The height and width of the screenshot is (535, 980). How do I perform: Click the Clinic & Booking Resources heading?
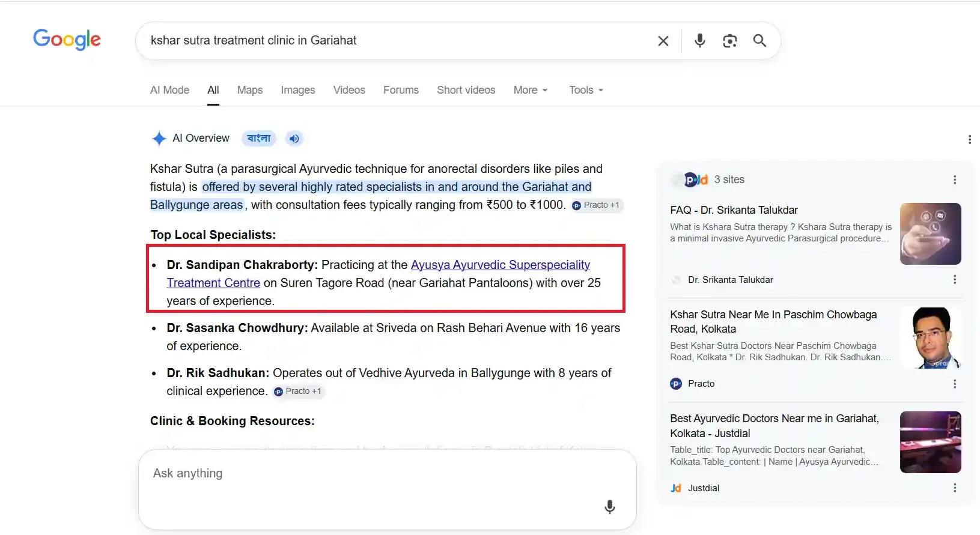[x=233, y=421]
